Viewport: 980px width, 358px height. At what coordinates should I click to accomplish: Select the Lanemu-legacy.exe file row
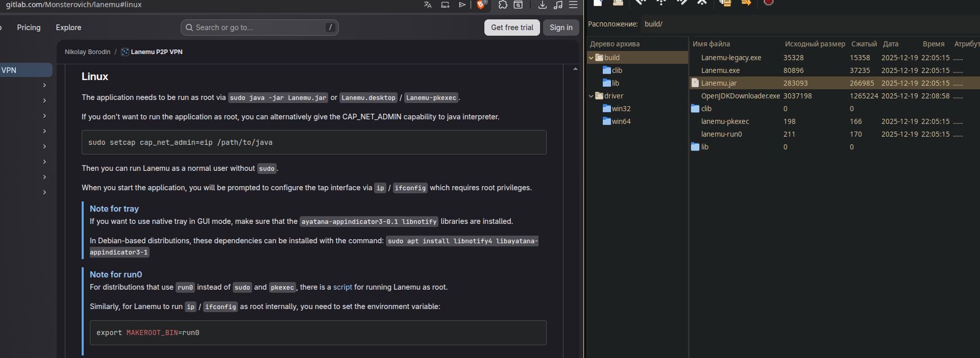(835, 58)
